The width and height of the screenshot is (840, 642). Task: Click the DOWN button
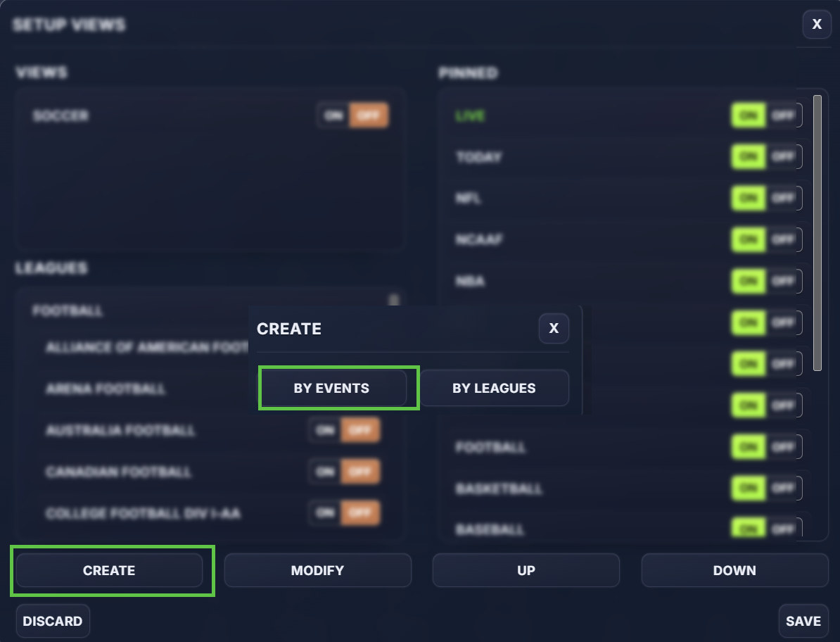click(734, 570)
